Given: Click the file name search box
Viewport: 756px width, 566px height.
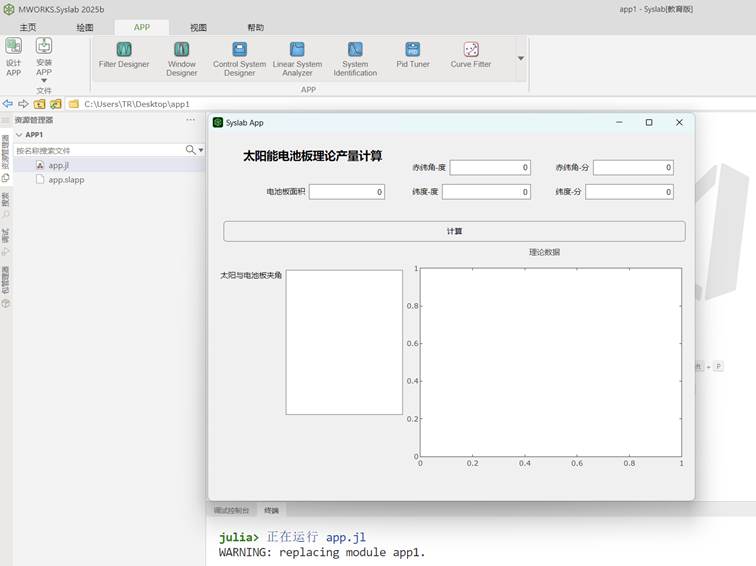Looking at the screenshot, I should click(x=99, y=150).
